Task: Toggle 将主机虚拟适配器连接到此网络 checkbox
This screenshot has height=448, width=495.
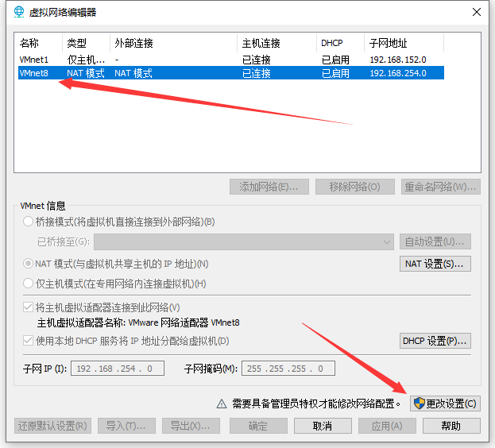Action: point(28,307)
